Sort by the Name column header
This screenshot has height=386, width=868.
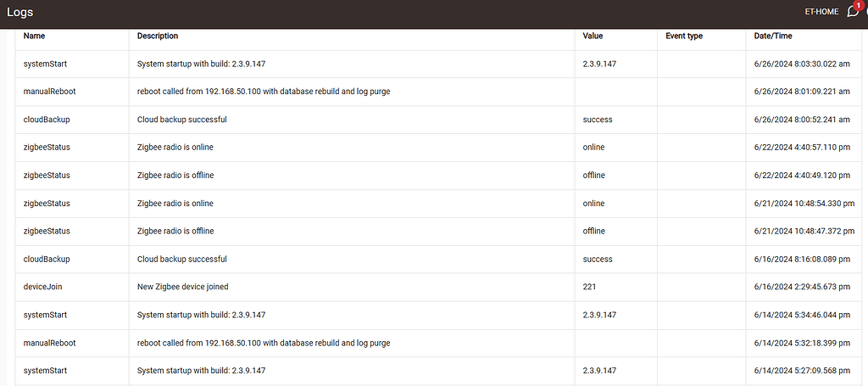[x=35, y=36]
